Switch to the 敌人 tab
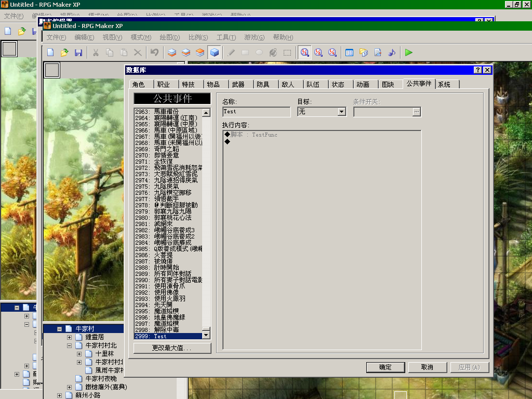This screenshot has height=399, width=532. pyautogui.click(x=288, y=85)
